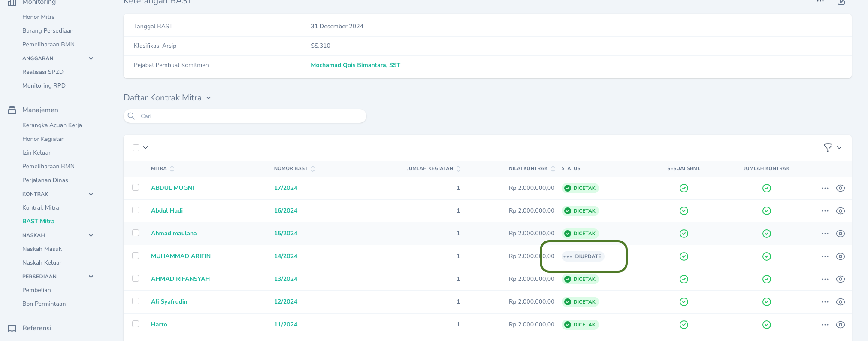Sort table by NILAI KONTRAK column

(x=532, y=169)
